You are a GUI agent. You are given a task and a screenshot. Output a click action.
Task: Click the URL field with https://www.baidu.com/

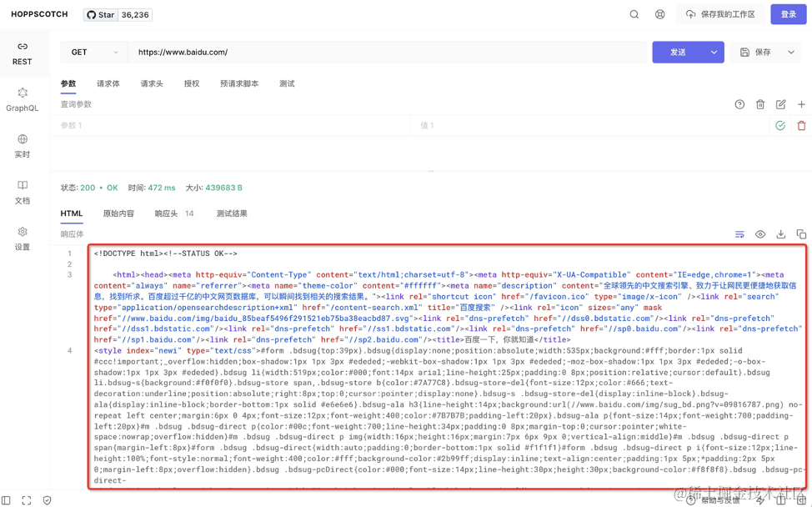point(388,53)
